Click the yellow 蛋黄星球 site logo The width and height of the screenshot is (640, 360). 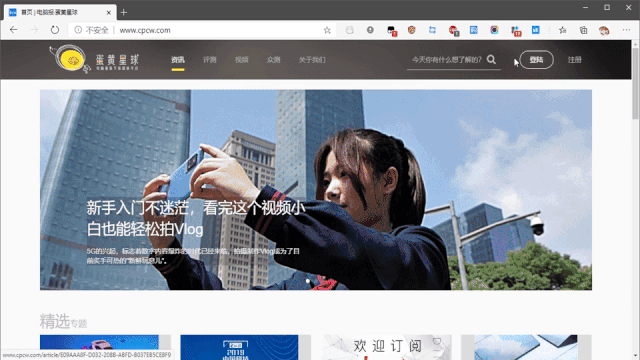pyautogui.click(x=94, y=59)
